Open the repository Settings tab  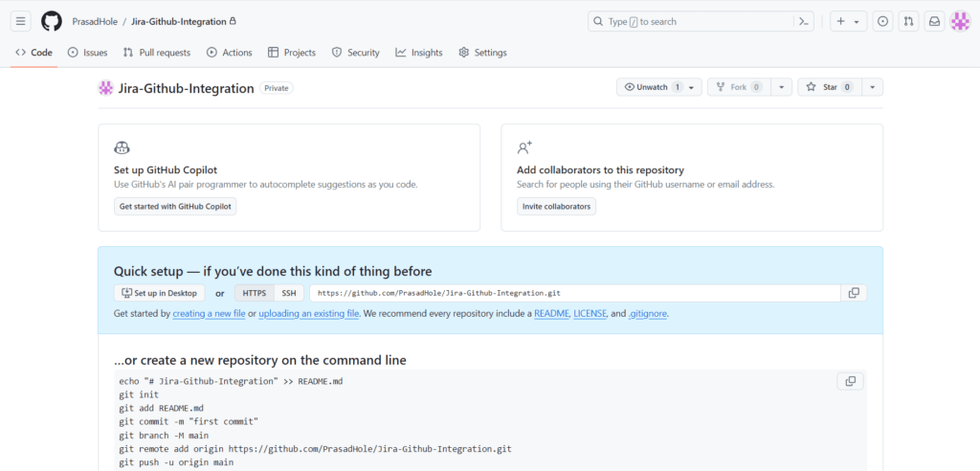tap(482, 53)
